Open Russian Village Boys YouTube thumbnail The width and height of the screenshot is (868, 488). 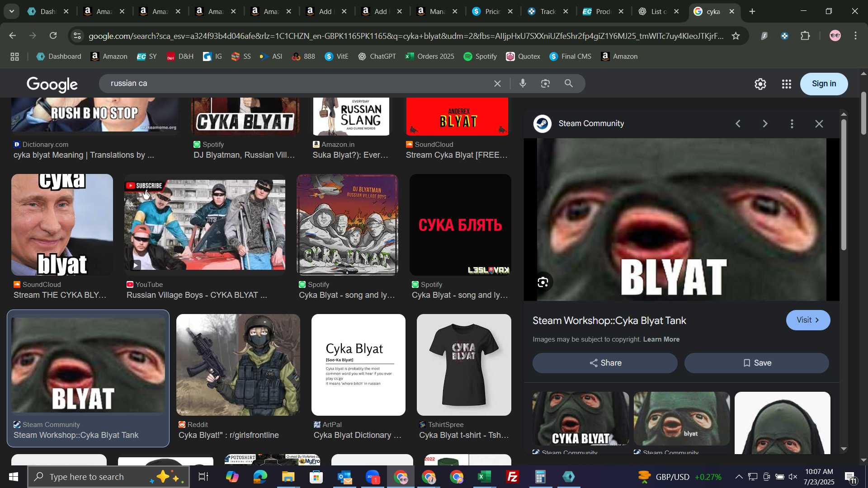[205, 225]
